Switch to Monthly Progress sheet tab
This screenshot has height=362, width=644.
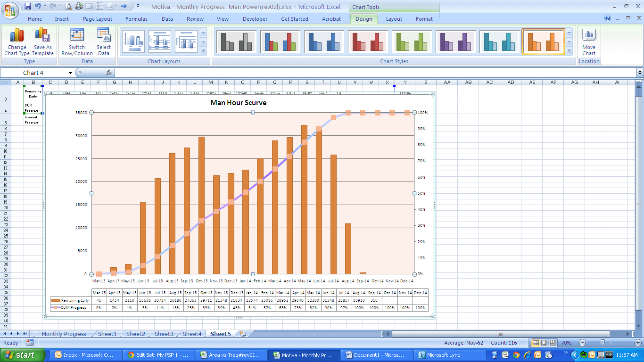(64, 334)
